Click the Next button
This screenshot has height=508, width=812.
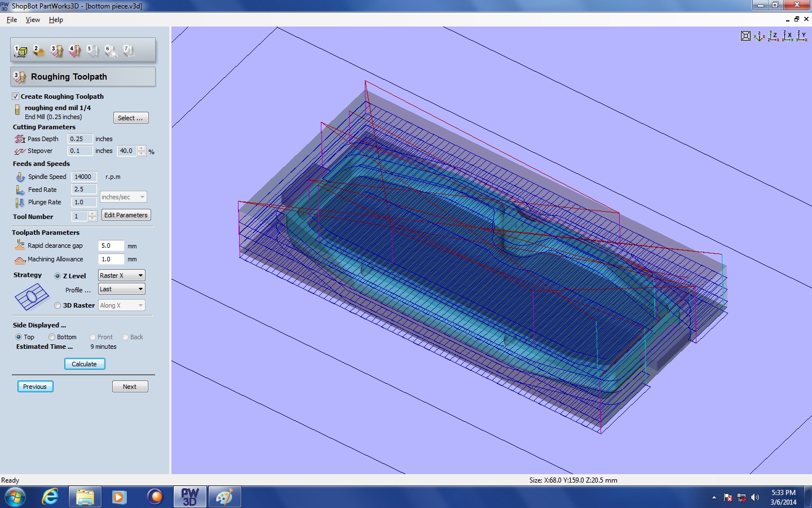pyautogui.click(x=130, y=387)
